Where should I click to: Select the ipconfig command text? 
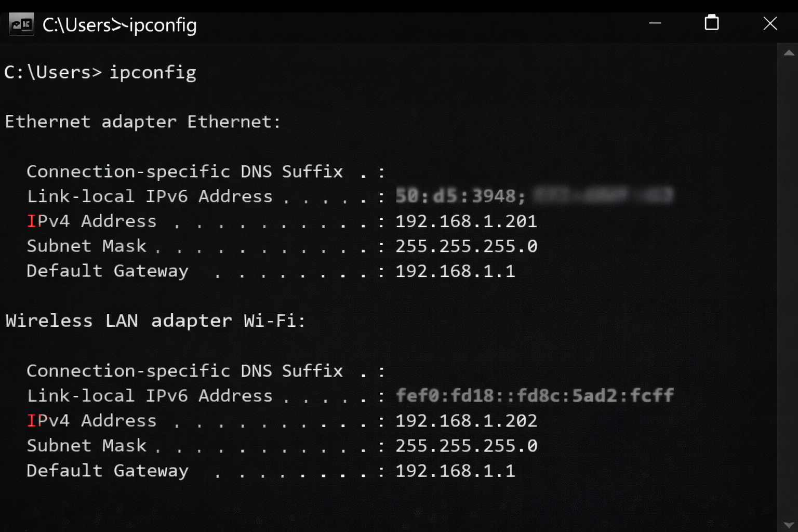pos(152,72)
